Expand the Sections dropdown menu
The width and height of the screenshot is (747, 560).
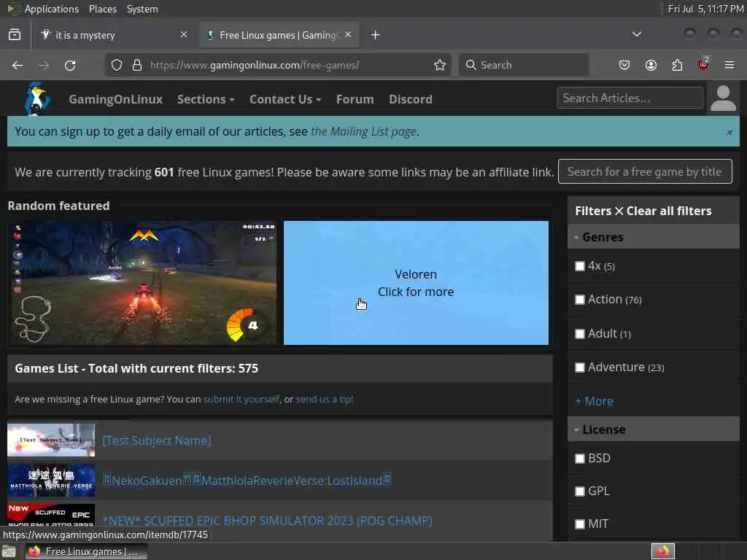pos(206,99)
